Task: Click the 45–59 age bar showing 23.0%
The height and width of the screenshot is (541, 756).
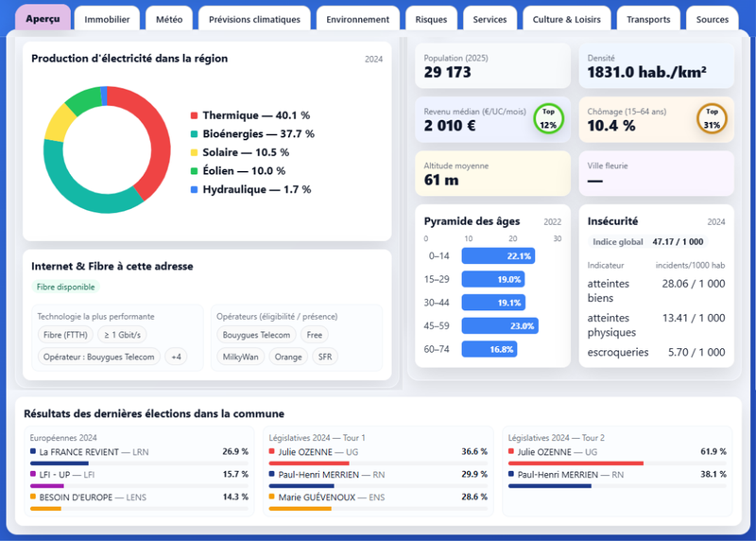Action: pos(500,325)
